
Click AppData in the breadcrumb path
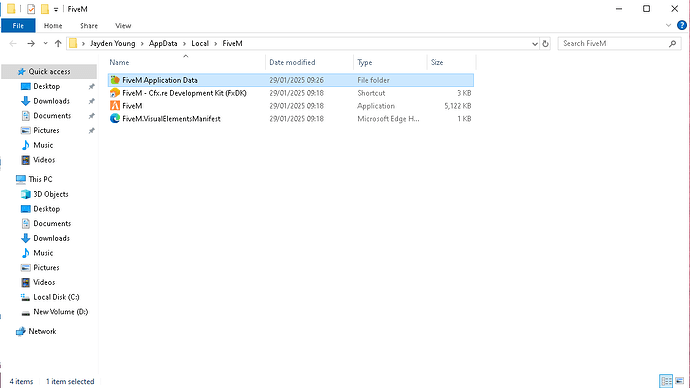(163, 43)
